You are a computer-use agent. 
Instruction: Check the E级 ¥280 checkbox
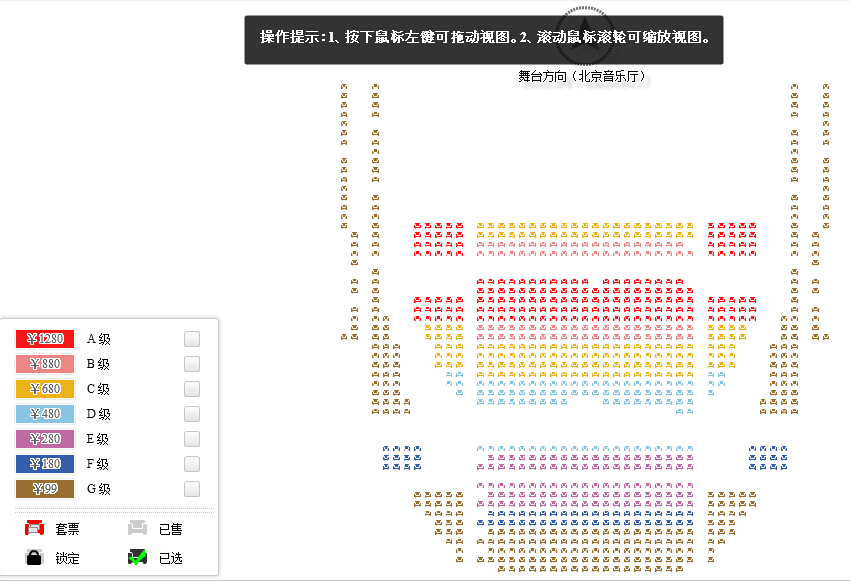click(192, 438)
